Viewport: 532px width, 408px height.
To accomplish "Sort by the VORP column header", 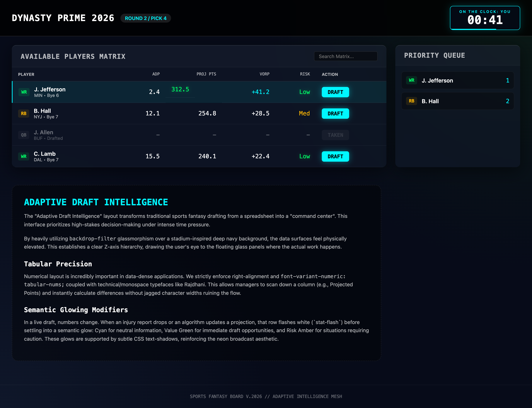I will [264, 74].
